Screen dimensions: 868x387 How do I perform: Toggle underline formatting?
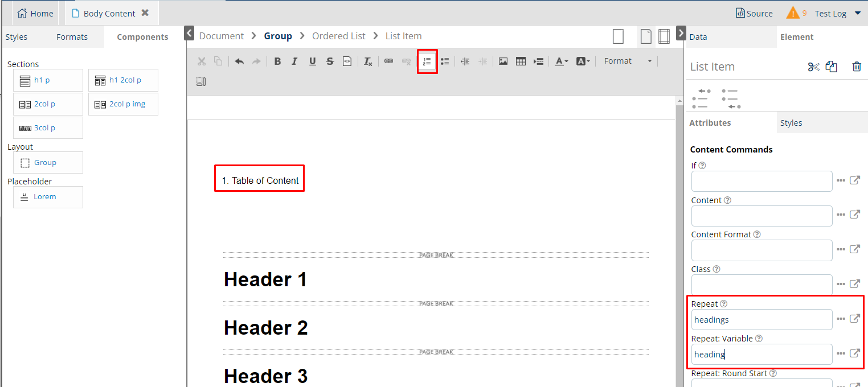[312, 61]
